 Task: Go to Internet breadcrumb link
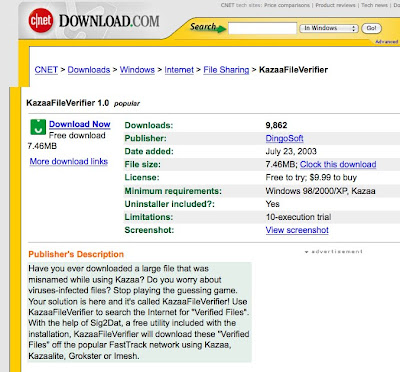pyautogui.click(x=179, y=70)
